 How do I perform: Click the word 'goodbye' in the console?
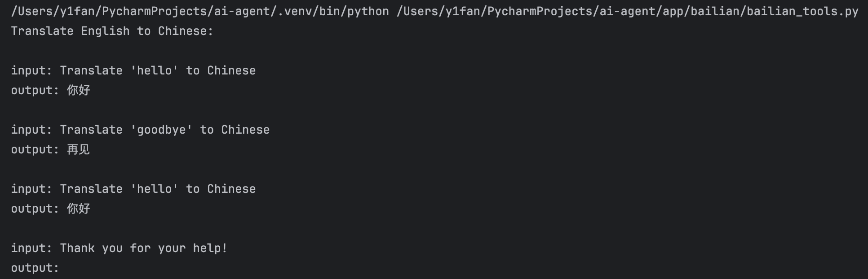click(161, 130)
